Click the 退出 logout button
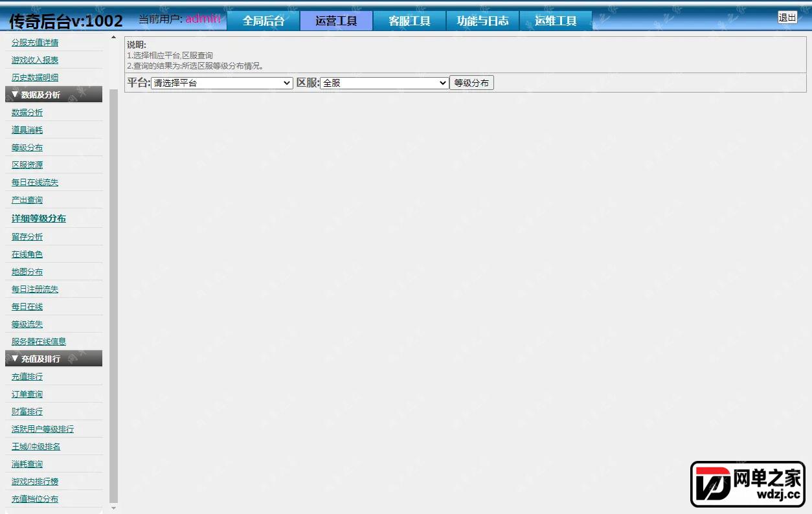Viewport: 812px width, 514px height. click(x=787, y=17)
